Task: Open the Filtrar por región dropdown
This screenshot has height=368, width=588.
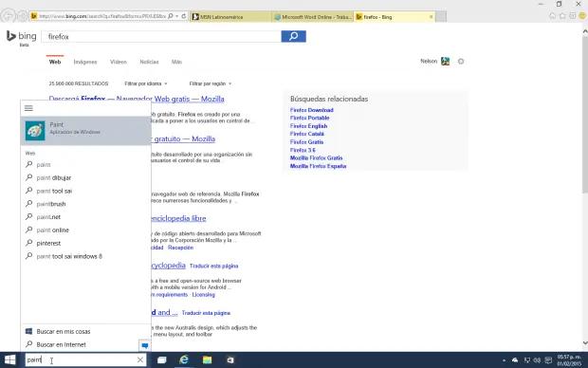Action: [x=211, y=83]
